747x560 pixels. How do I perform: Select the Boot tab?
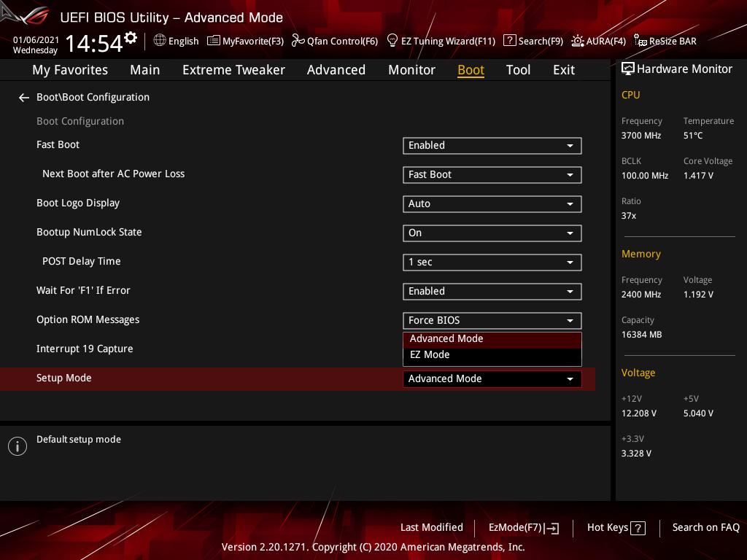click(x=471, y=70)
